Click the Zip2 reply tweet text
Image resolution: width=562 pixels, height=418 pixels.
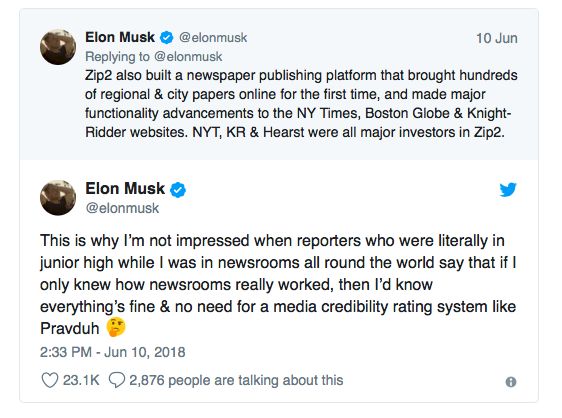[301, 104]
